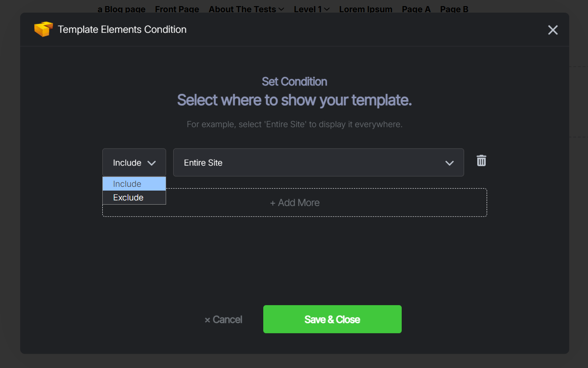
Task: Open the 'a Blog page' nav link
Action: [122, 9]
